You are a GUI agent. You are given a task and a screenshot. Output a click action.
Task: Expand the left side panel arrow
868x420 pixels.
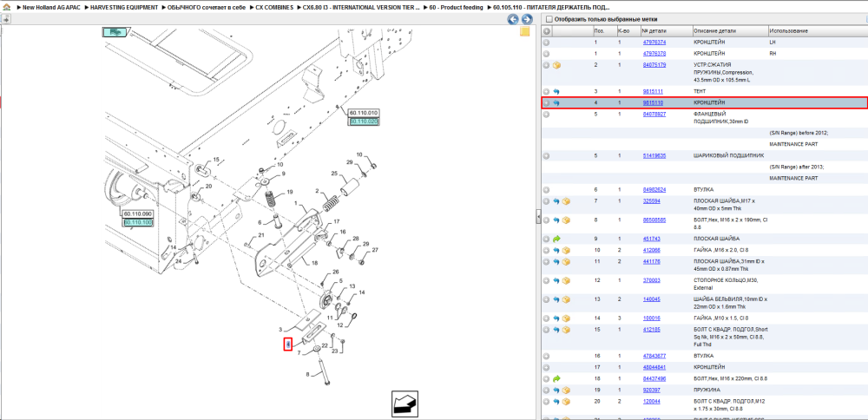(x=5, y=19)
